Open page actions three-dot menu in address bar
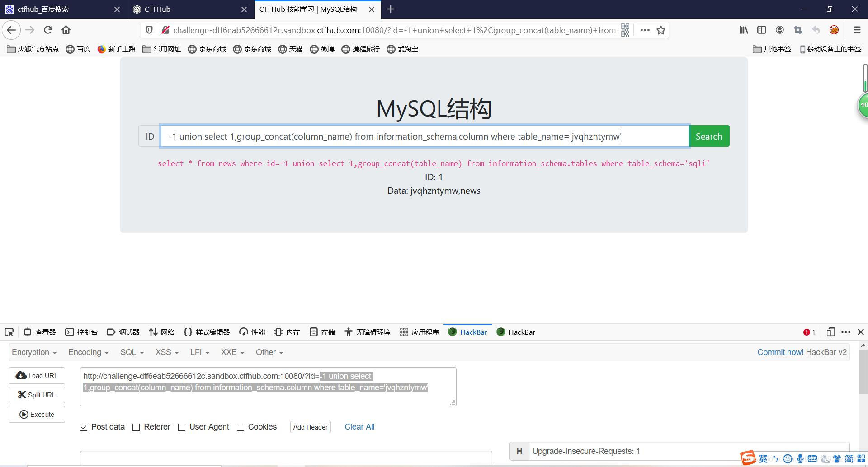 pyautogui.click(x=645, y=30)
